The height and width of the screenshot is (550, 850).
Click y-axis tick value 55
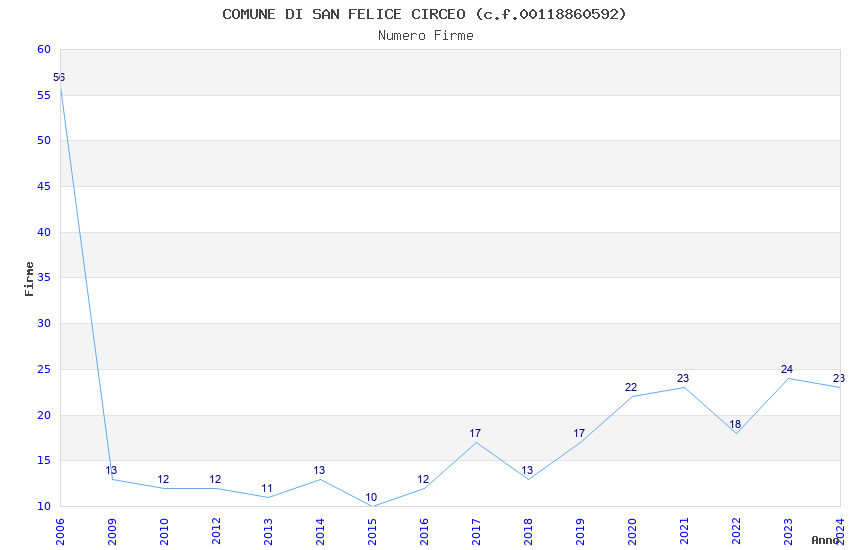coord(44,95)
